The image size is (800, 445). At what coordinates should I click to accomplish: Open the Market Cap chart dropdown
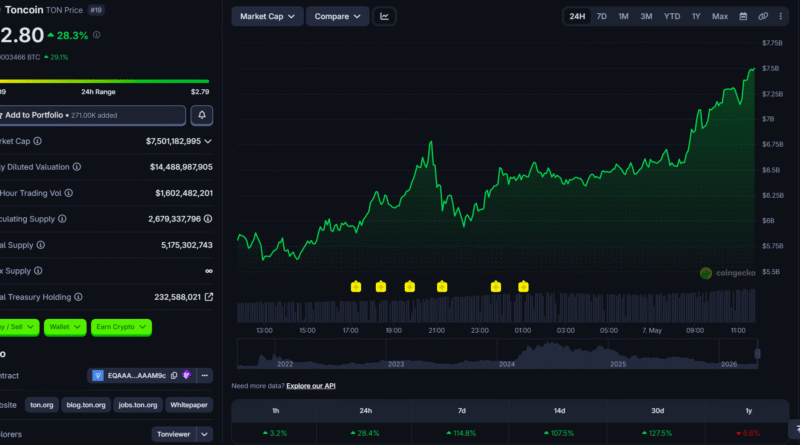coord(267,16)
